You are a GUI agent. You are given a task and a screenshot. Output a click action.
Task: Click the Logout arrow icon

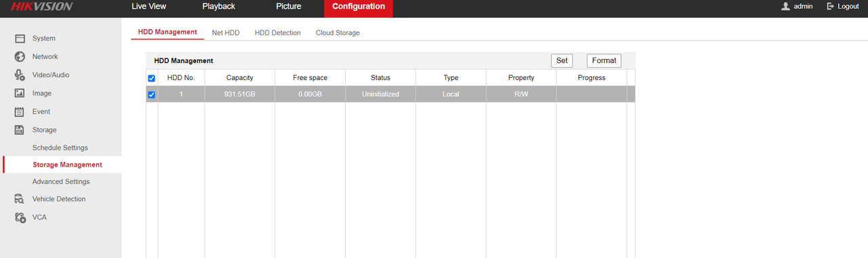[x=831, y=6]
